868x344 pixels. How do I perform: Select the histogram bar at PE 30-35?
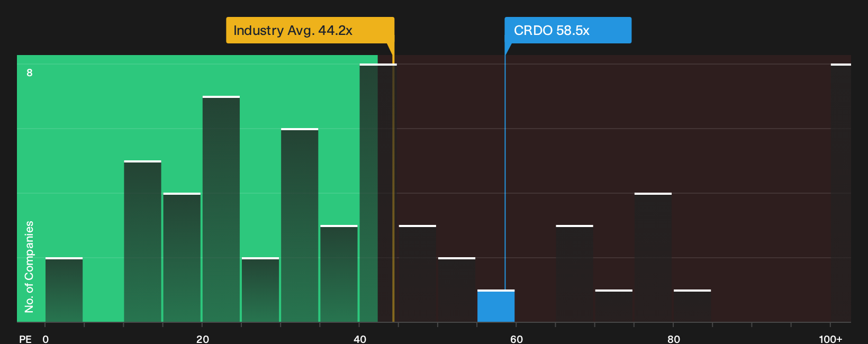[300, 225]
